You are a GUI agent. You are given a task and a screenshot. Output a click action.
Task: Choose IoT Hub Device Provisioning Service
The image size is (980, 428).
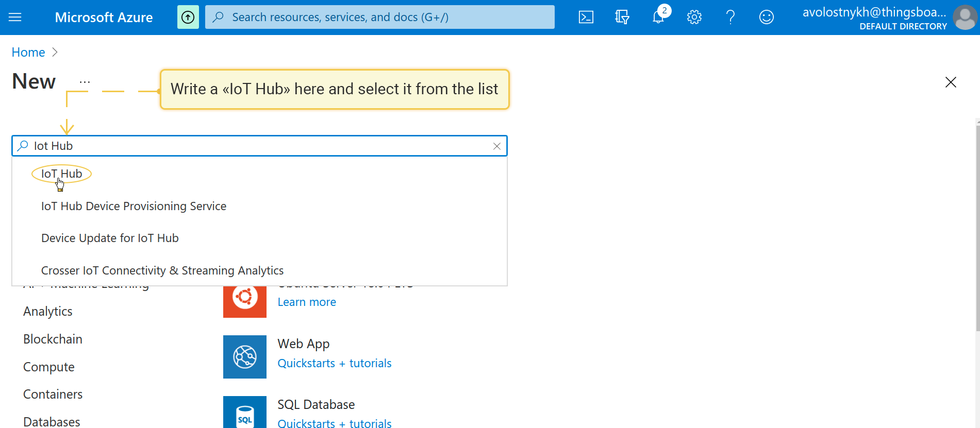tap(134, 207)
